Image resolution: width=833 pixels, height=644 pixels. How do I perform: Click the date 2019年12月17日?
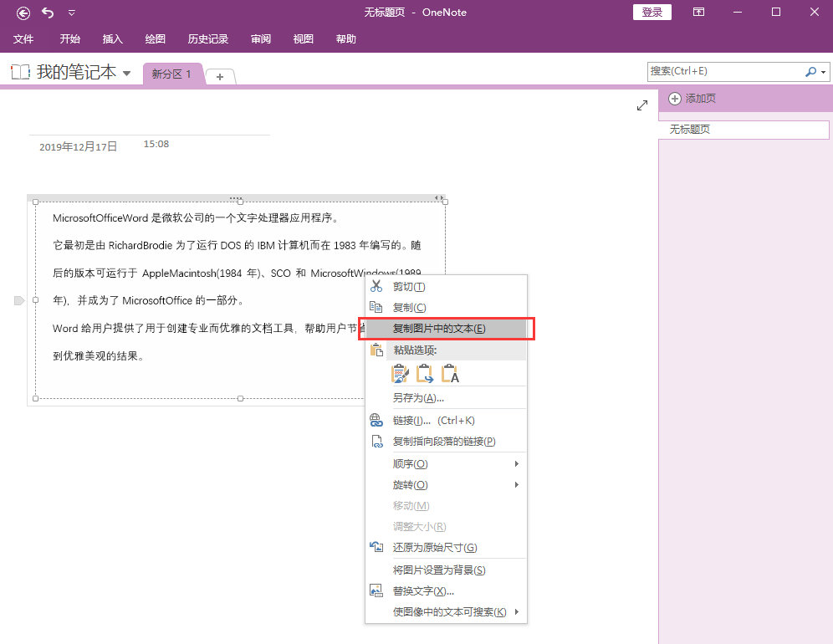pyautogui.click(x=78, y=146)
